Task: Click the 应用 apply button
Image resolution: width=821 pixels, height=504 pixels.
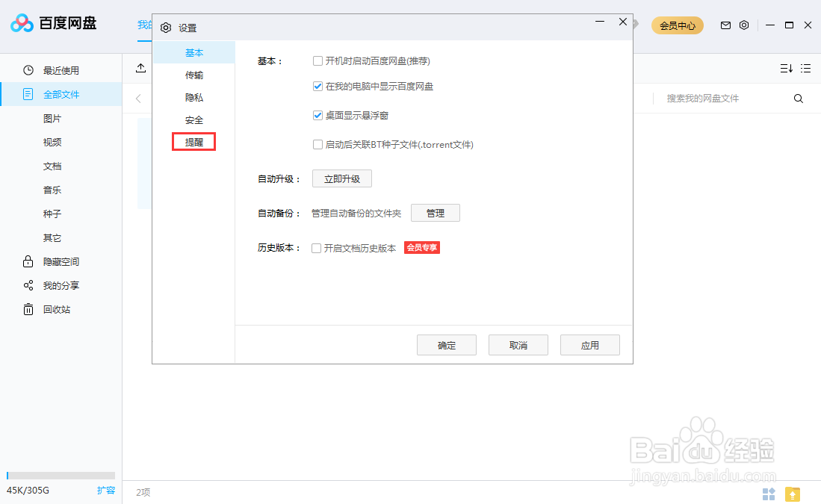Action: (x=590, y=346)
